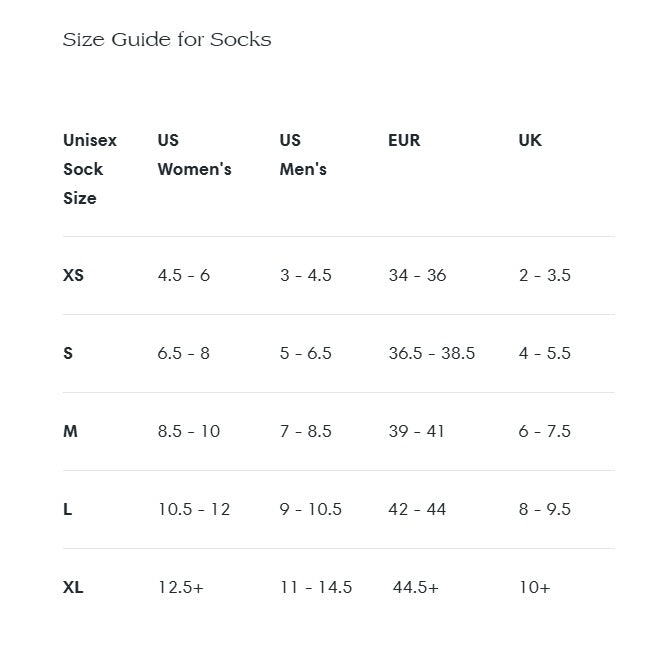Click the XL size row label

(x=73, y=587)
